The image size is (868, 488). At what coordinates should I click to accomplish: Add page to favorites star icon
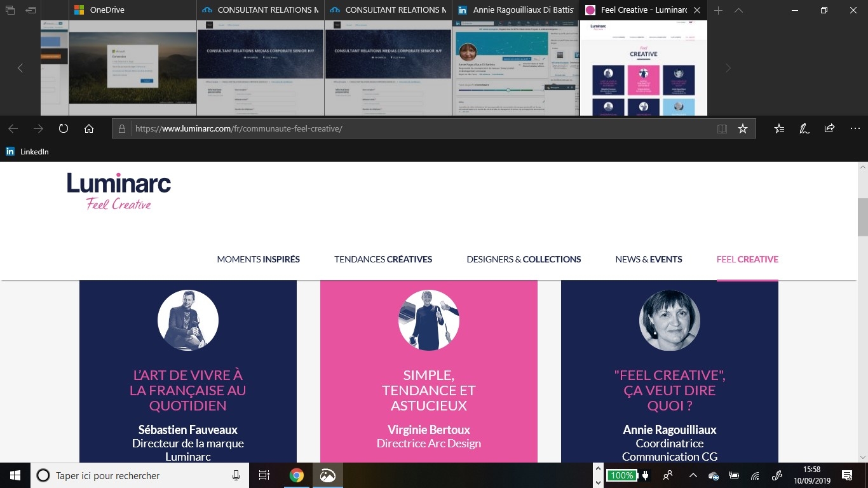[743, 128]
